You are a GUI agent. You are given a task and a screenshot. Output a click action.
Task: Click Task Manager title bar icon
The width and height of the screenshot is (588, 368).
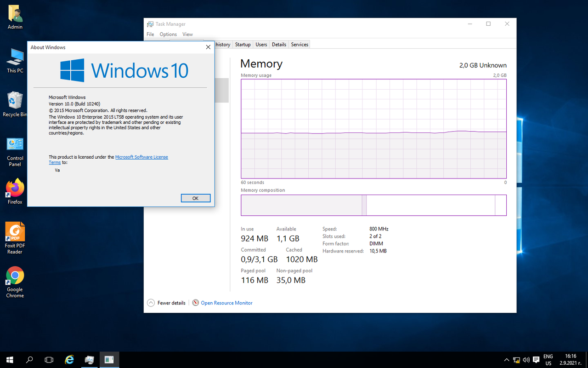pyautogui.click(x=150, y=24)
